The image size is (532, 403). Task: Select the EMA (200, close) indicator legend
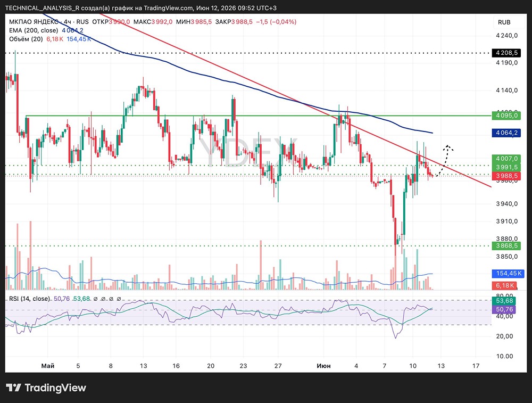(x=34, y=30)
